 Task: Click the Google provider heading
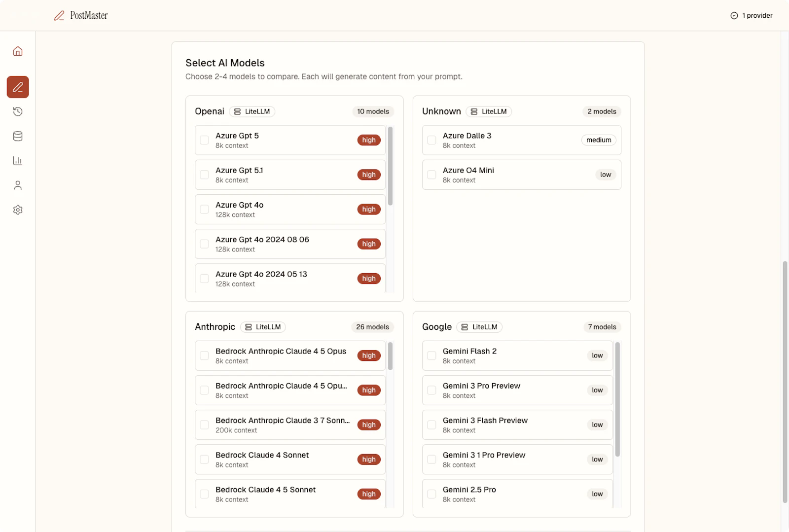coord(437,327)
